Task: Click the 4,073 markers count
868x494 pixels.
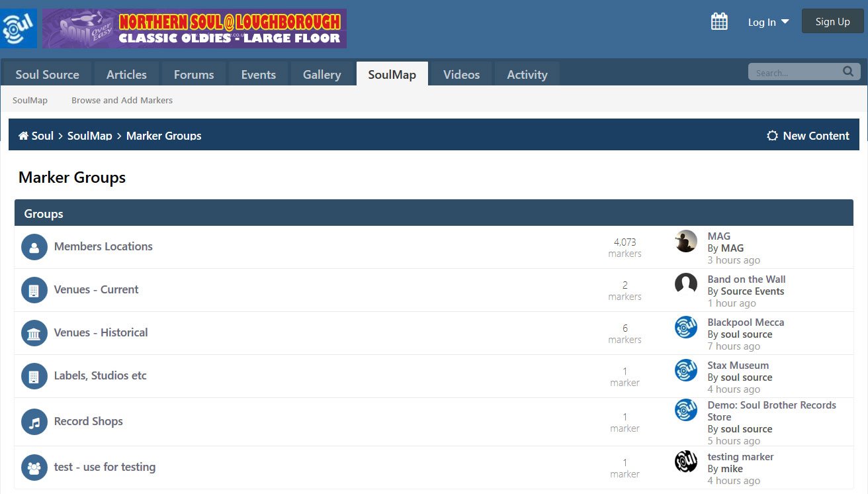Action: coord(625,247)
